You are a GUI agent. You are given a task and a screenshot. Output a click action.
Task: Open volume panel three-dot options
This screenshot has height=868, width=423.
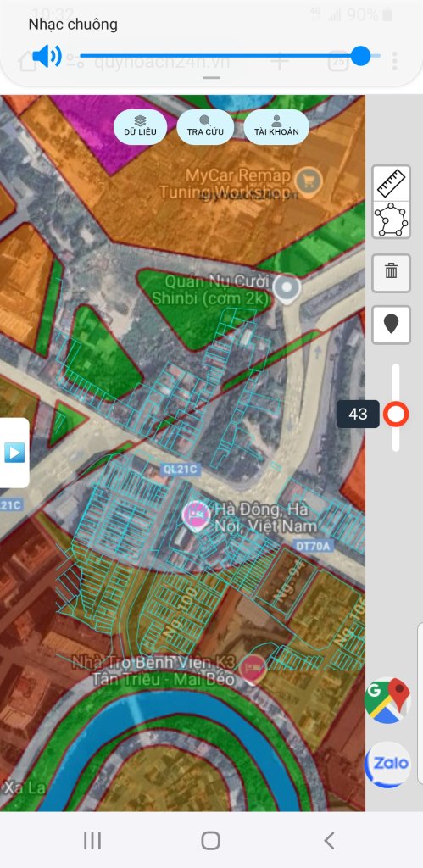pyautogui.click(x=394, y=61)
